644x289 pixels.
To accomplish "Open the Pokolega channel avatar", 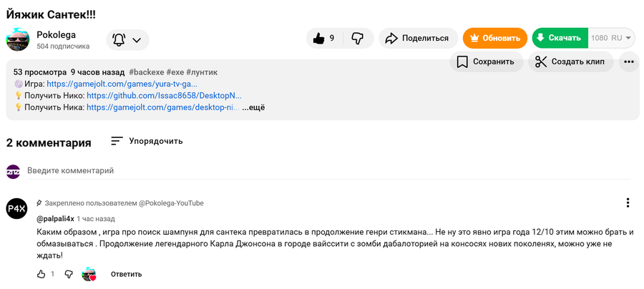I will pos(18,40).
